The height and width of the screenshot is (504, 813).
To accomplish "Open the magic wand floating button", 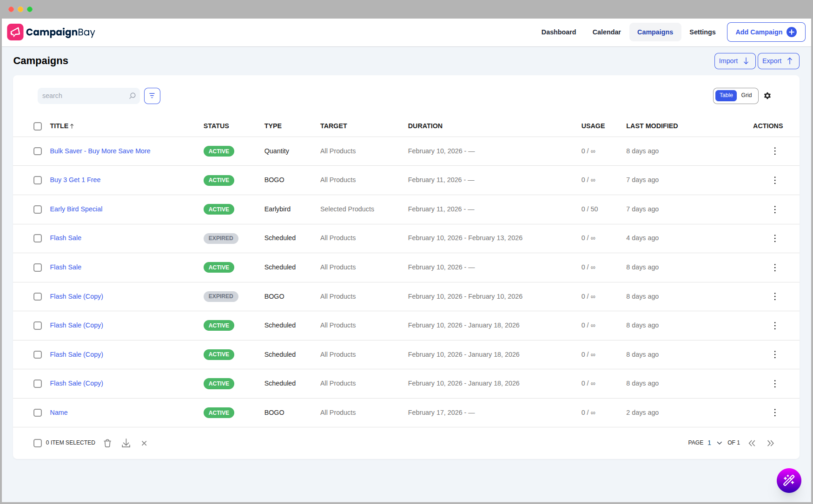I will (x=788, y=480).
